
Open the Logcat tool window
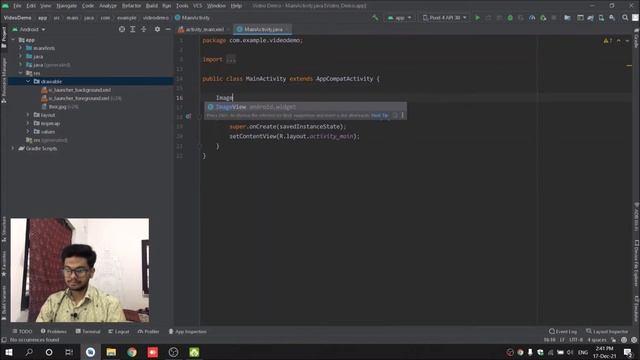click(119, 331)
